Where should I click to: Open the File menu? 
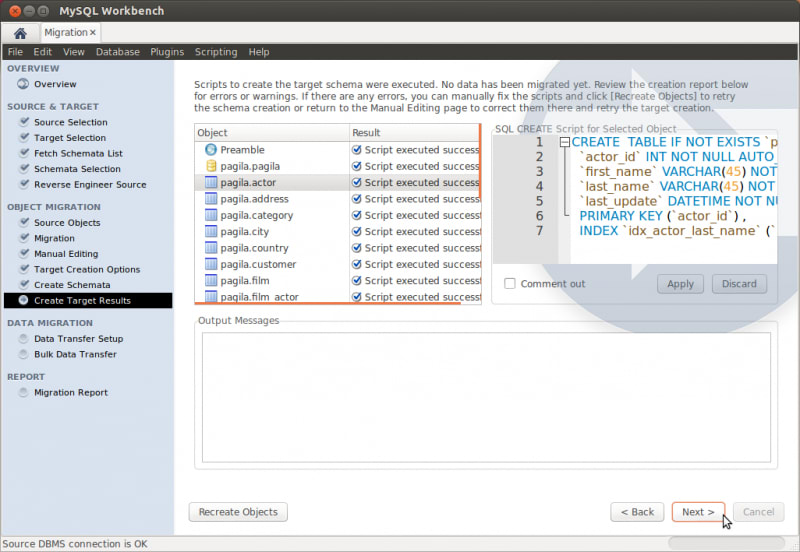[15, 52]
